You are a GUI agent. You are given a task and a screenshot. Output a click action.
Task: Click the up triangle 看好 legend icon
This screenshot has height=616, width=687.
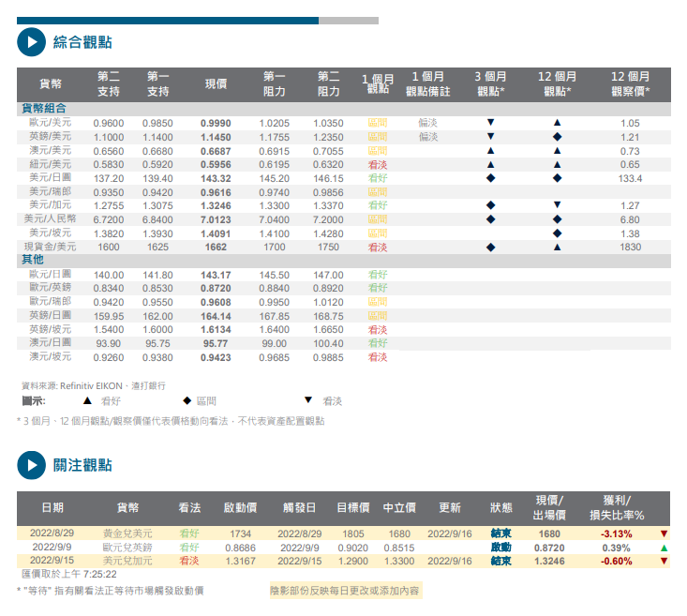click(x=87, y=400)
